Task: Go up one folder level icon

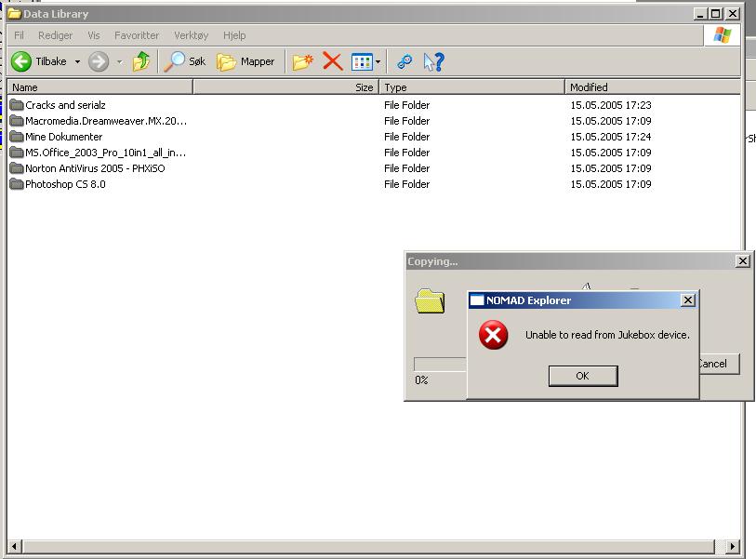Action: (141, 61)
